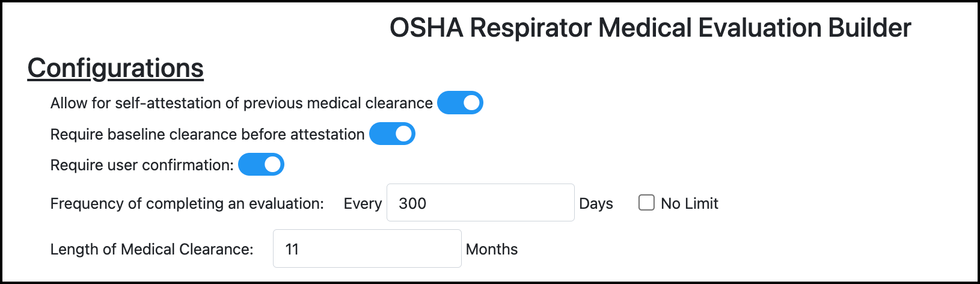Click 'Frequency of completing an evaluation:' label

point(187,204)
